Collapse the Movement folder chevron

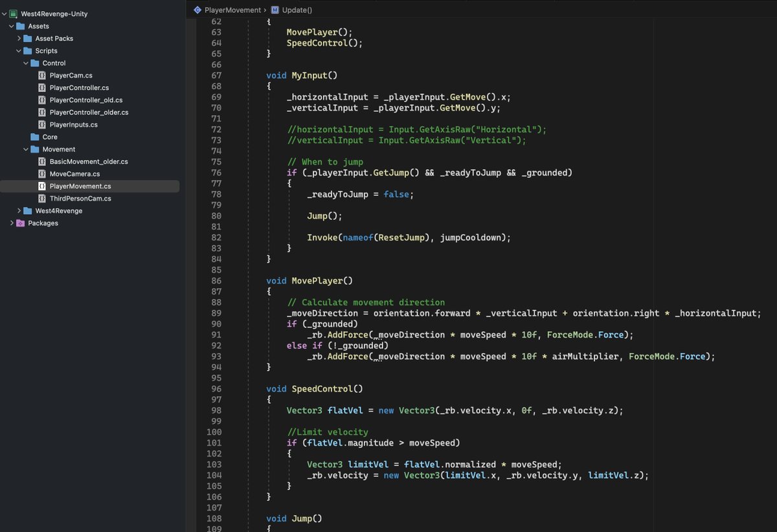(x=26, y=149)
